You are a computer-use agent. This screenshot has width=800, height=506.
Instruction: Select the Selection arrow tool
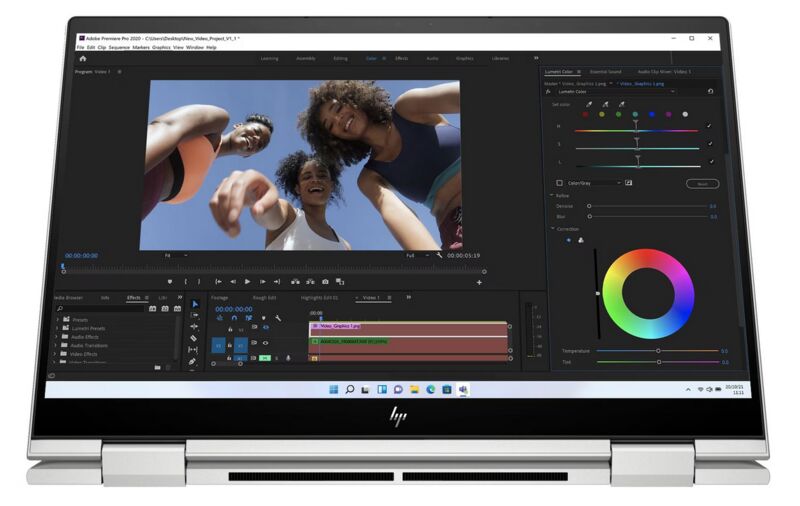[194, 304]
